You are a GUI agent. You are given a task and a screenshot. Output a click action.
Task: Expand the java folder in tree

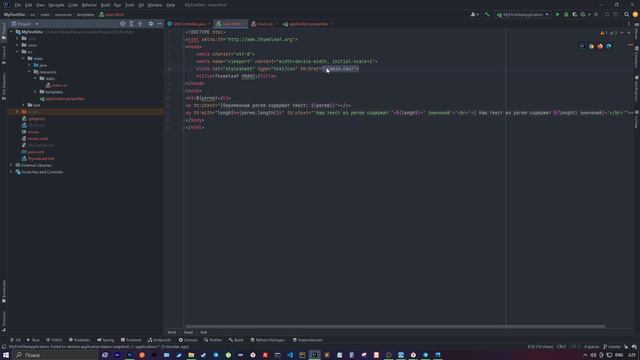pyautogui.click(x=29, y=65)
